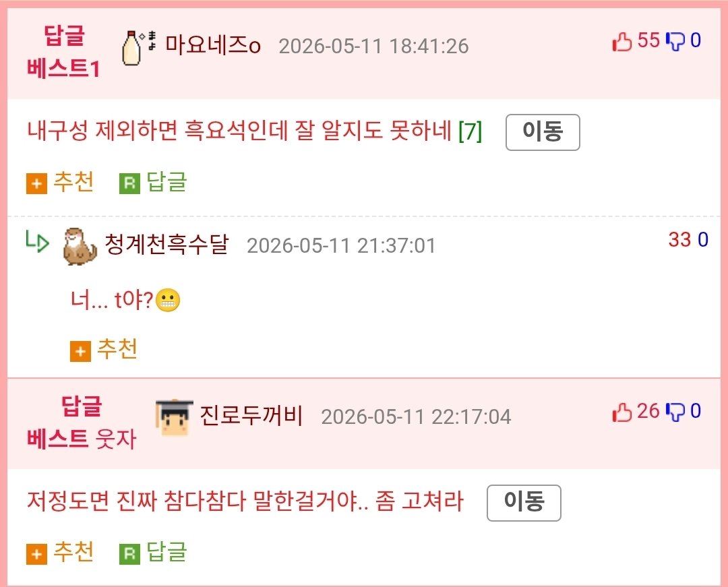Recommend 청계천흑수달's reply with 추천

(104, 350)
